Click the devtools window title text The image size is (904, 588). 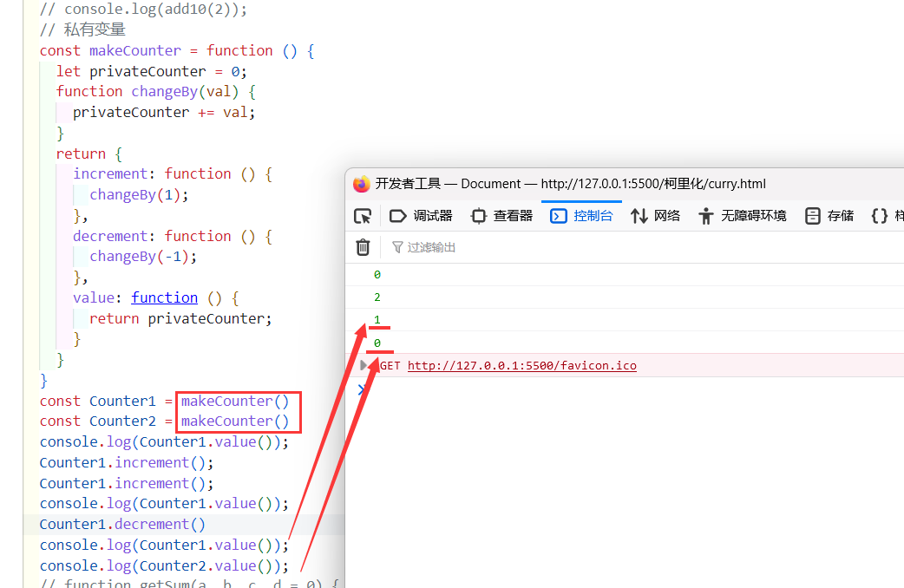coord(571,184)
